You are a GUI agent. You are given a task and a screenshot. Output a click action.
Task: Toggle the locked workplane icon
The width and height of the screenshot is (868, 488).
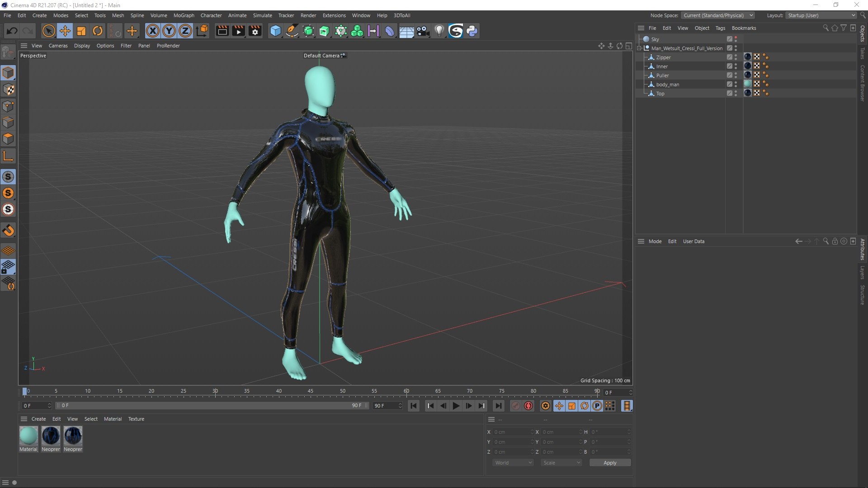click(x=8, y=267)
